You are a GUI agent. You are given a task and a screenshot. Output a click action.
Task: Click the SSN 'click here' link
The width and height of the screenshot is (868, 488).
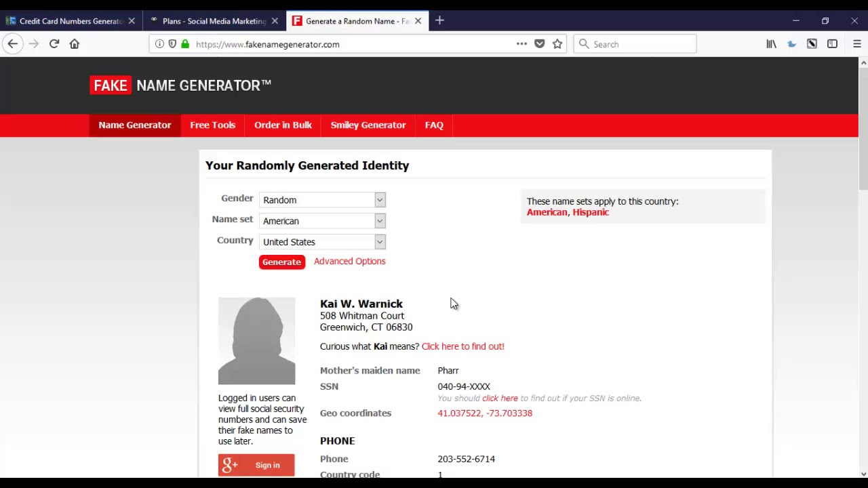pyautogui.click(x=500, y=398)
